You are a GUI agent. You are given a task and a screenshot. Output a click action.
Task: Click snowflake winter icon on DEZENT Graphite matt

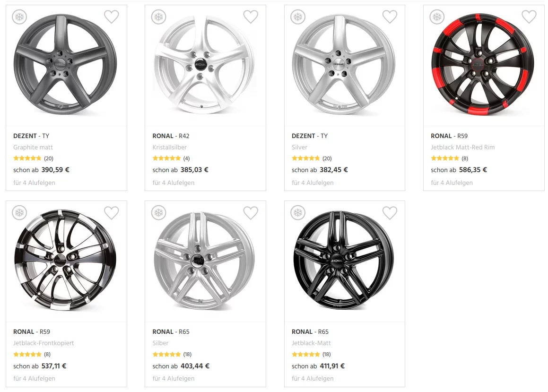19,17
